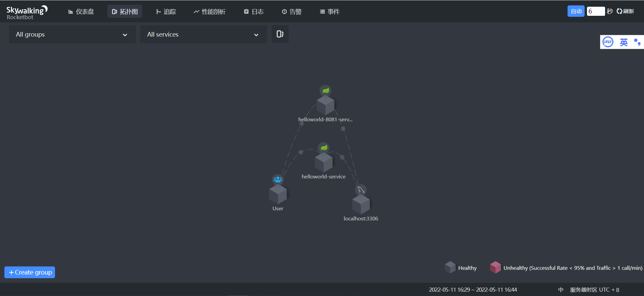Click the input method punctuation icon

tap(637, 42)
